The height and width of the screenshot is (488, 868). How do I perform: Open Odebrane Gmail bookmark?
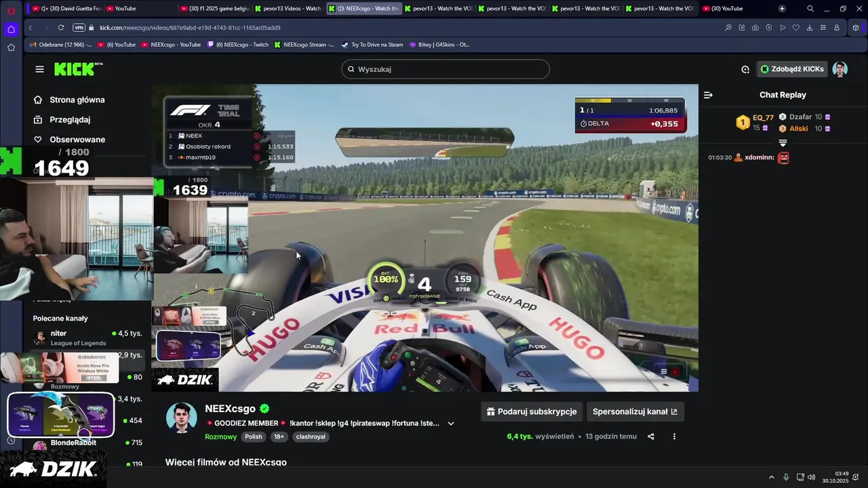60,45
